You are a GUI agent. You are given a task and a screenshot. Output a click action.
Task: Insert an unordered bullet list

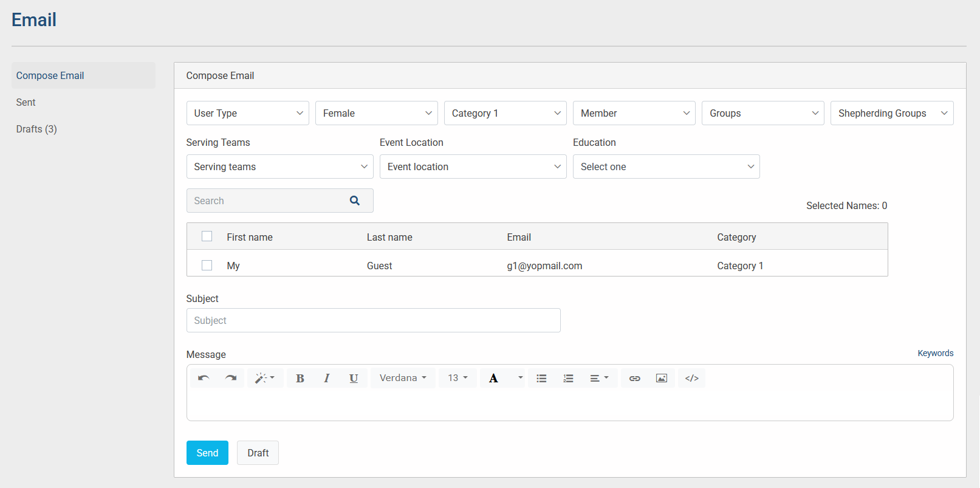coord(541,378)
